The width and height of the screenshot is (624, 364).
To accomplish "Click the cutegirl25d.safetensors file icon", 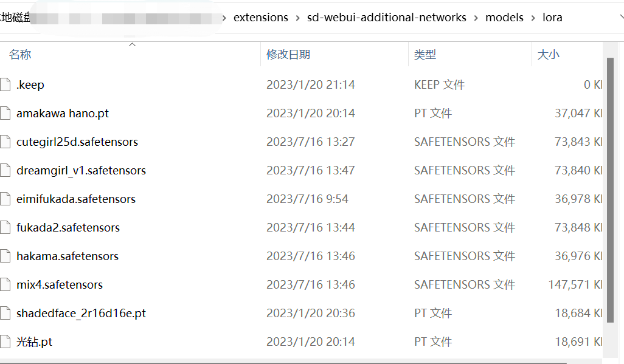I will [5, 142].
